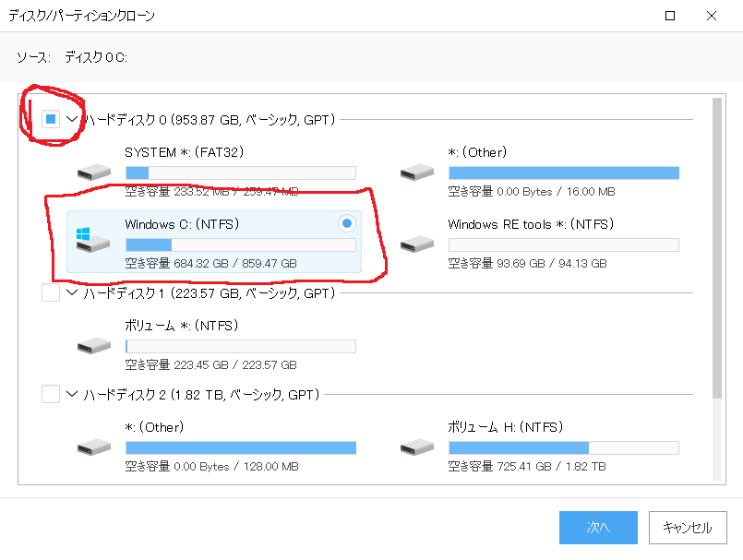
Task: Click the Windows RE tools usage bar
Action: click(564, 244)
